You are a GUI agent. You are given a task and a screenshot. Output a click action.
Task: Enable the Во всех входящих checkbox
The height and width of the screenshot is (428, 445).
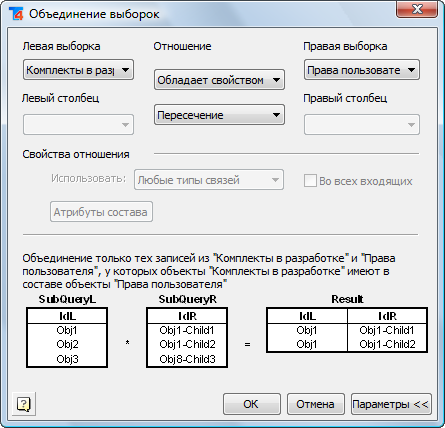coord(310,181)
